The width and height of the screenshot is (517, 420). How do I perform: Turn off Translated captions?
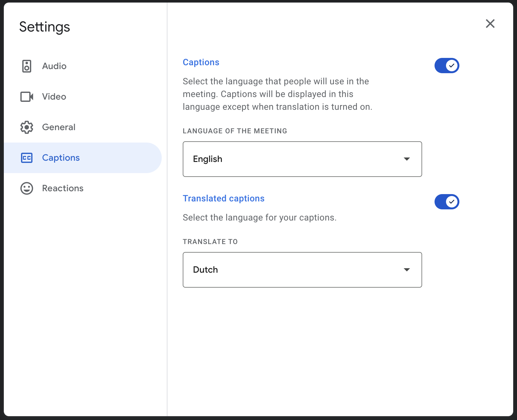447,202
